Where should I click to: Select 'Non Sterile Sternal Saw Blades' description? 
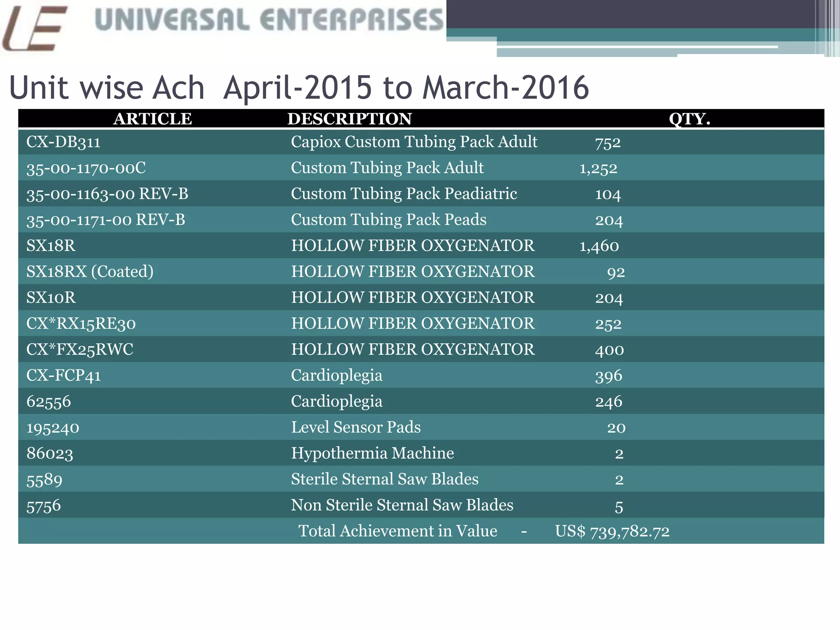point(402,505)
